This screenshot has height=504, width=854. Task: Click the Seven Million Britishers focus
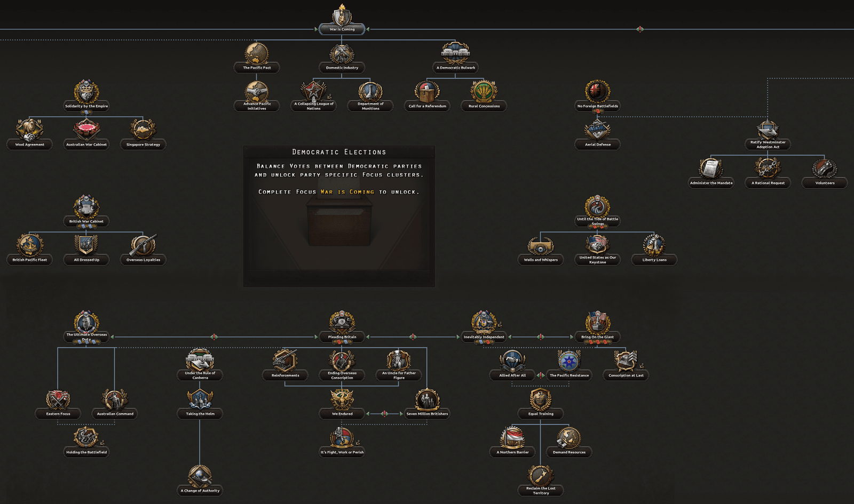click(x=427, y=404)
